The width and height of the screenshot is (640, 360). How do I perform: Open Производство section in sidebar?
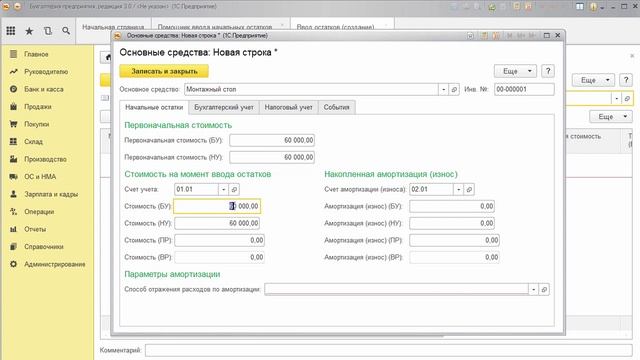(x=45, y=160)
